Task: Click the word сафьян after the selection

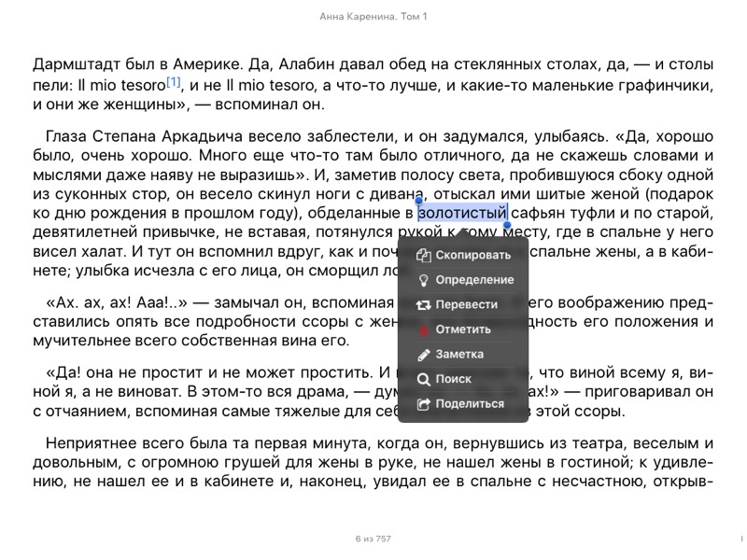Action: tap(538, 213)
